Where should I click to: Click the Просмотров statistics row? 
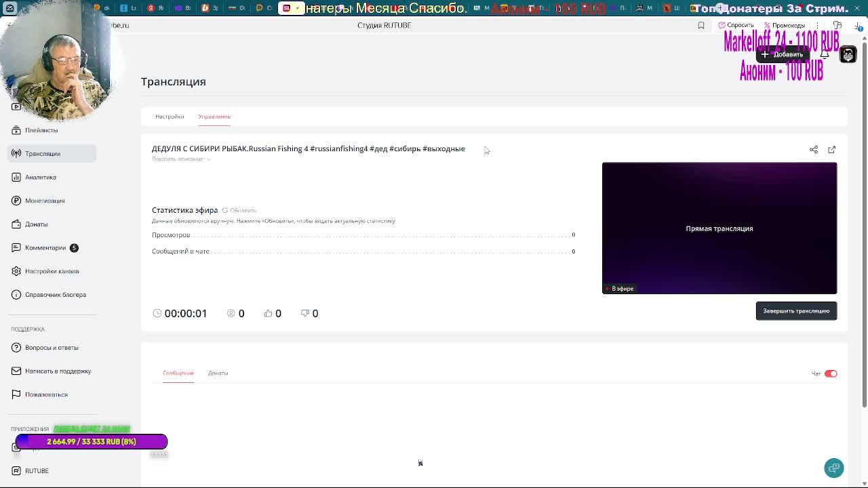(363, 235)
